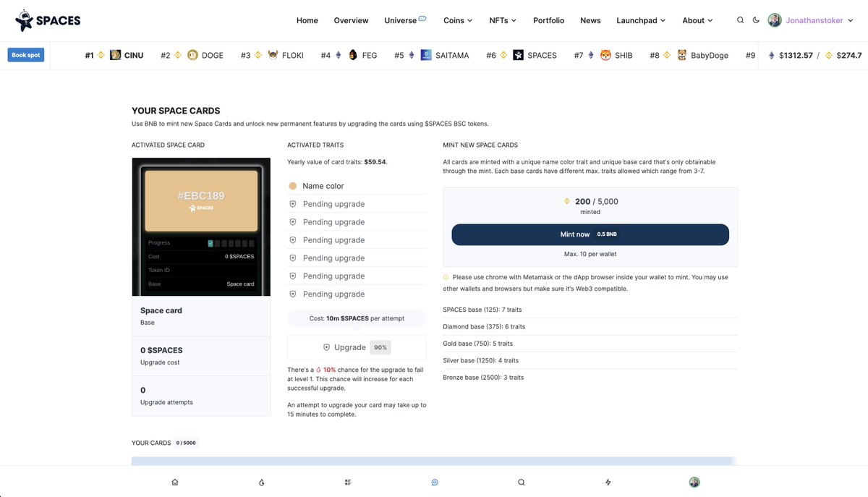Click the home icon in bottom bar
Viewport: 868px width, 497px height.
pos(174,482)
